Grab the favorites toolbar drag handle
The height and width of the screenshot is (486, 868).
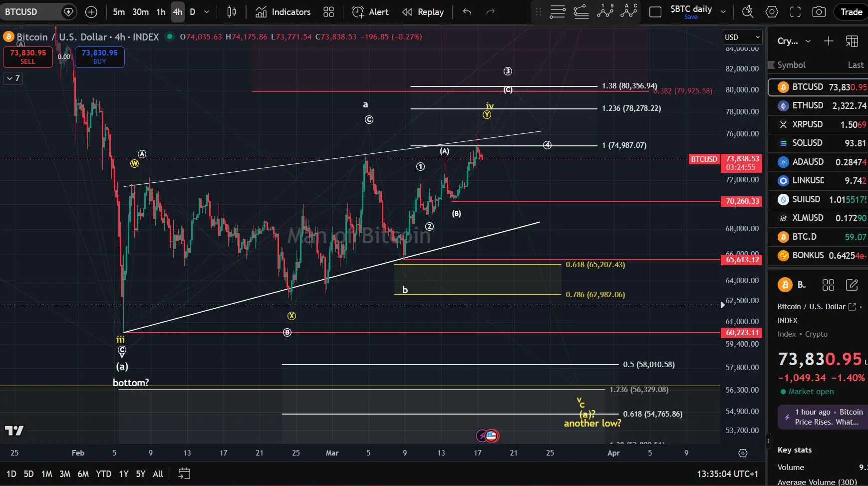(538, 12)
